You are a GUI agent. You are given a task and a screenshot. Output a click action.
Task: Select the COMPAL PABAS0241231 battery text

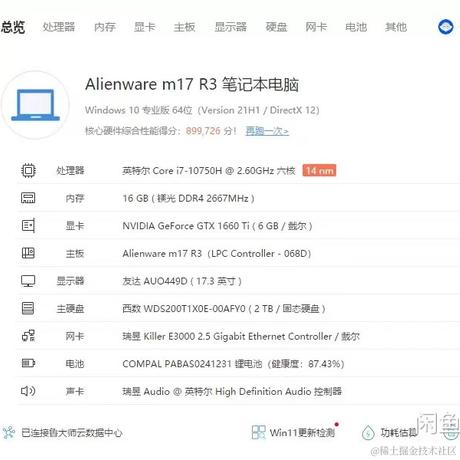(233, 364)
